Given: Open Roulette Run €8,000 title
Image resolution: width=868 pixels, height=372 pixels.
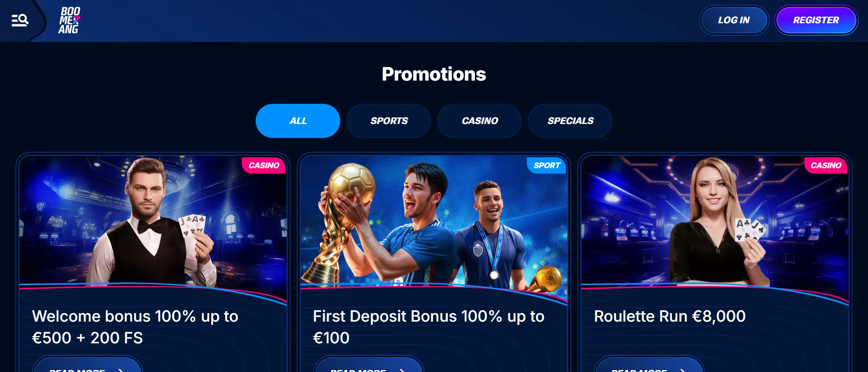Looking at the screenshot, I should tap(670, 316).
